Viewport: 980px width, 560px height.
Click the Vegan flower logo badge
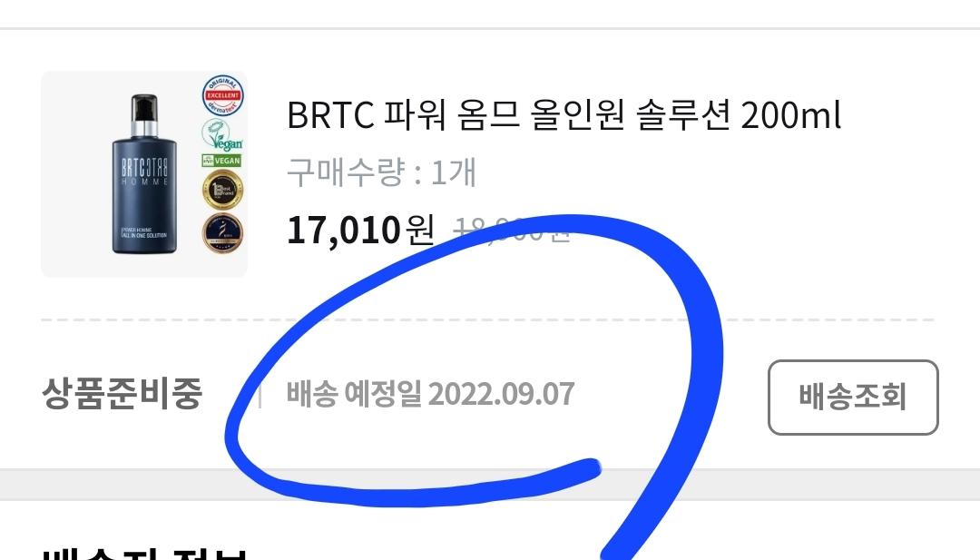coord(222,135)
